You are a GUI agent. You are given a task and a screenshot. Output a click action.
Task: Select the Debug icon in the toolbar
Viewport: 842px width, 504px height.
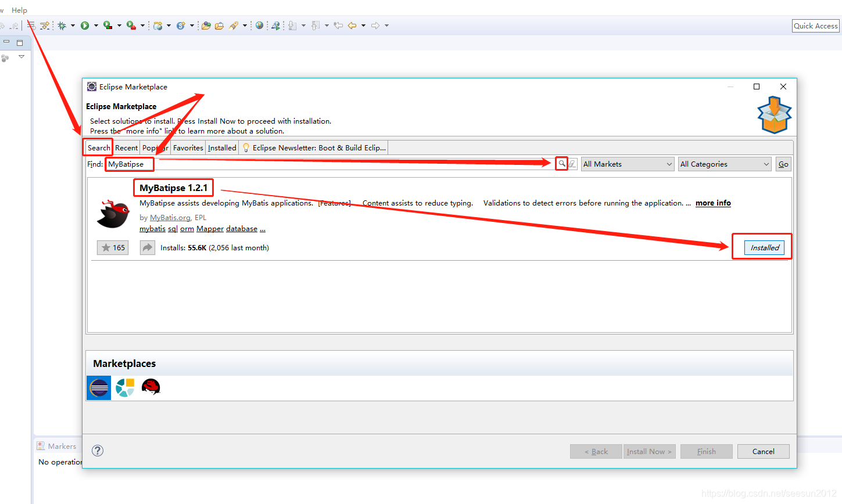(62, 25)
